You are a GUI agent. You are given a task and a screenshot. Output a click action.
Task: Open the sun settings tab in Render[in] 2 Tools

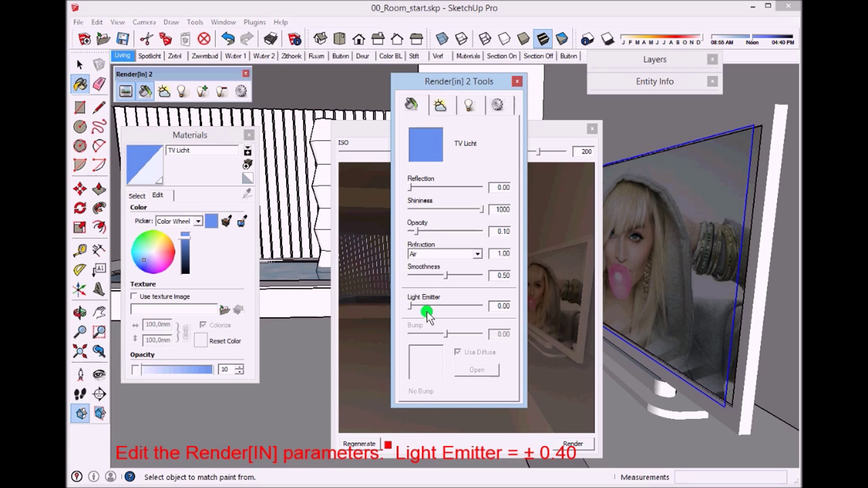click(x=440, y=105)
